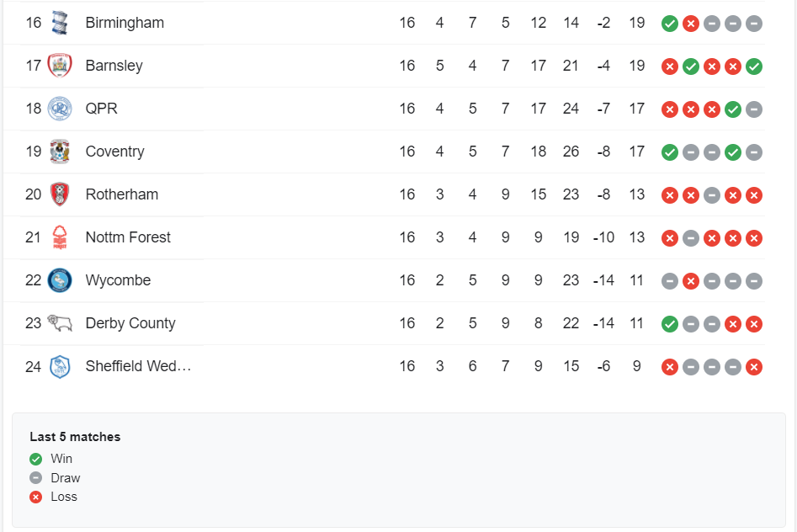
Task: Click Derby County's green win indicator
Action: pos(670,324)
